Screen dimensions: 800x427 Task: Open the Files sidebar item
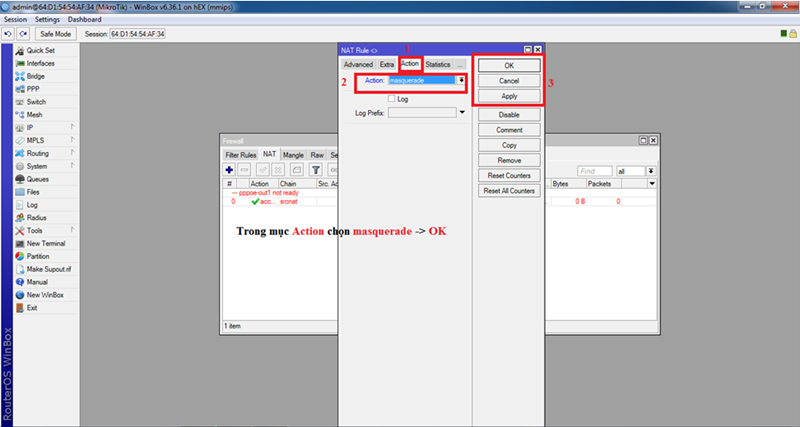tap(33, 192)
